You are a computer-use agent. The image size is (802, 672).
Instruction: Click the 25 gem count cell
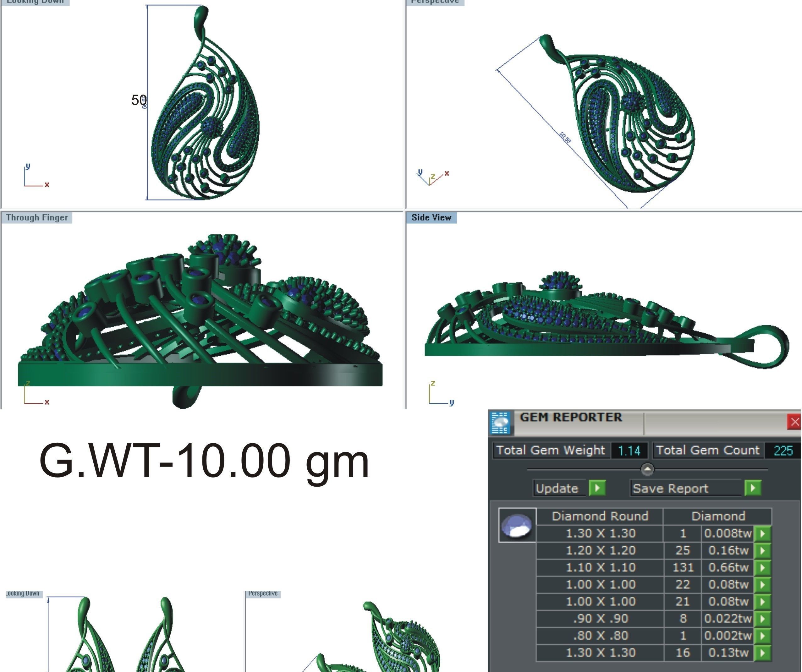click(x=683, y=551)
